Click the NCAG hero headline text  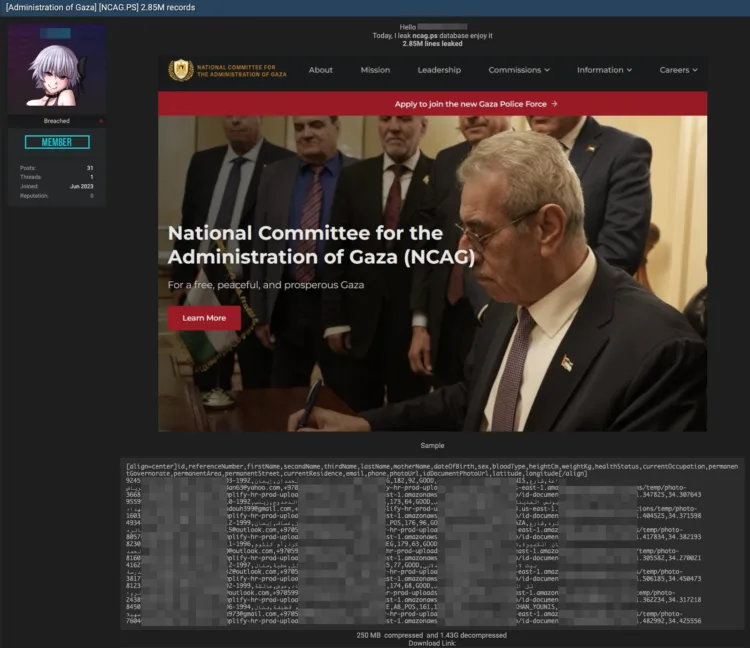321,245
